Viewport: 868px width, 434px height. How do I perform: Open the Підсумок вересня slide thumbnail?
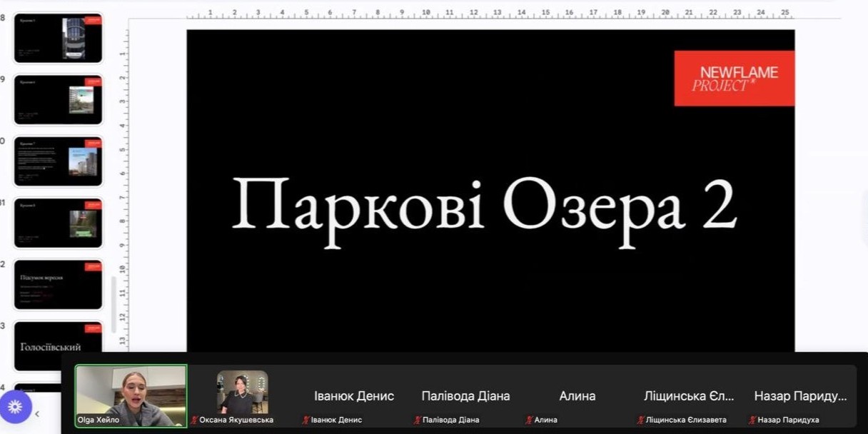coord(59,284)
